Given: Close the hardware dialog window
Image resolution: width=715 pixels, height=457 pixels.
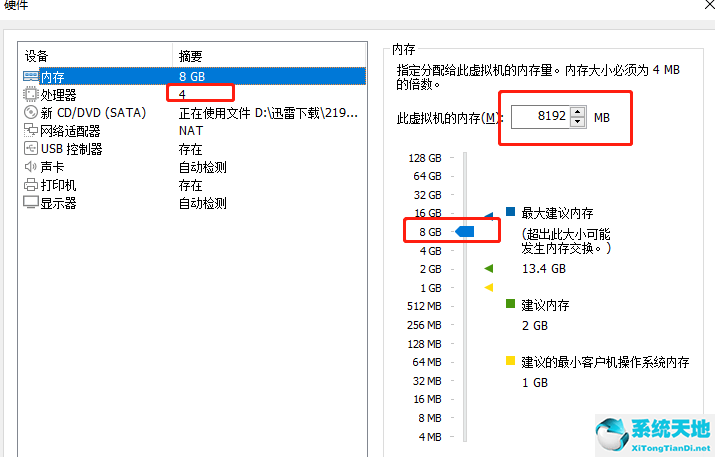Looking at the screenshot, I should (x=710, y=4).
